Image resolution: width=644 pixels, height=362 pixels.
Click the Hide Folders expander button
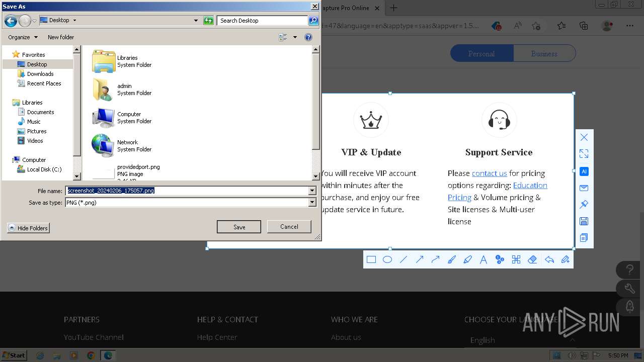[28, 228]
